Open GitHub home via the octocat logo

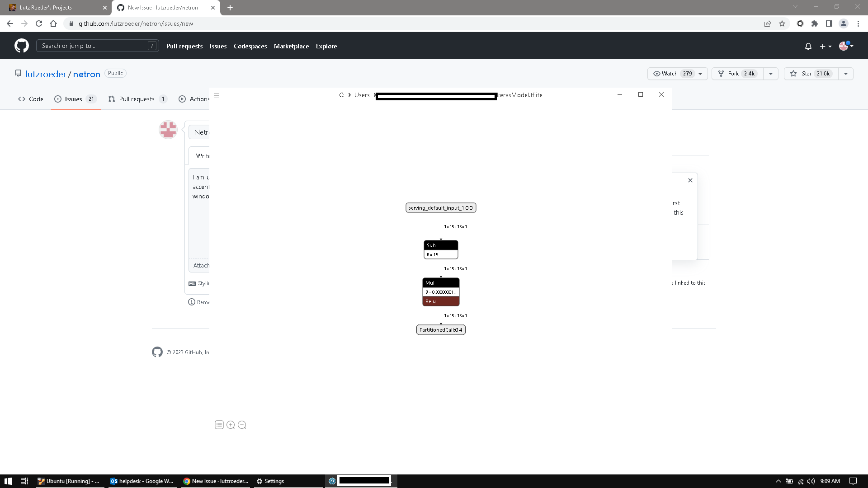(x=21, y=45)
